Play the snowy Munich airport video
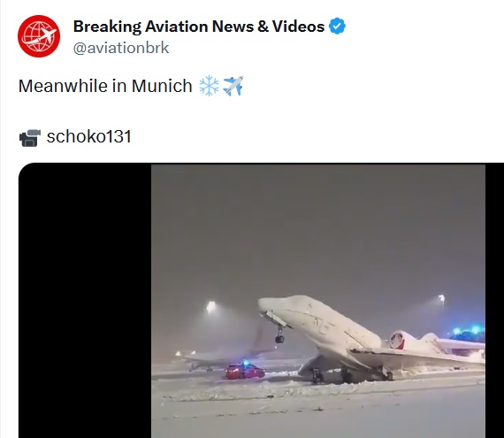 point(318,301)
